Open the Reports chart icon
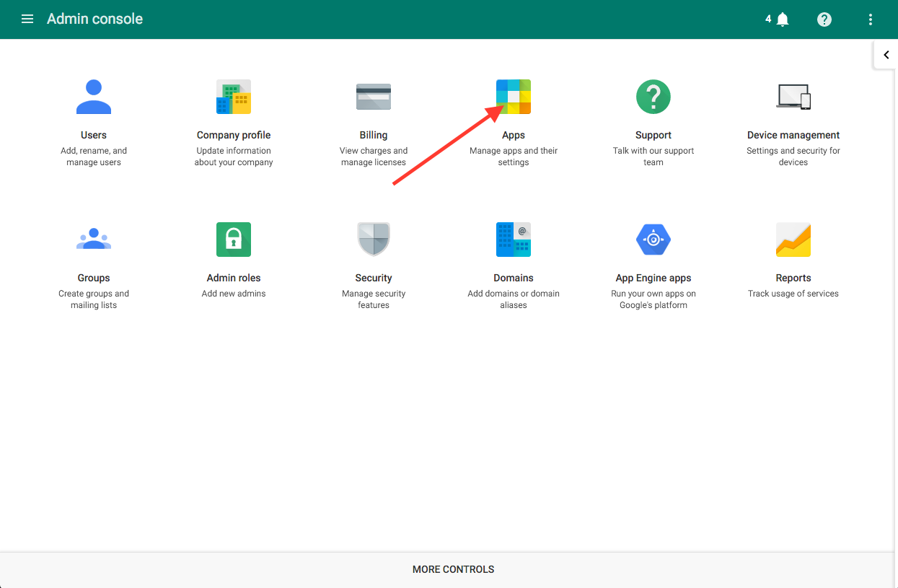This screenshot has height=588, width=898. [793, 240]
